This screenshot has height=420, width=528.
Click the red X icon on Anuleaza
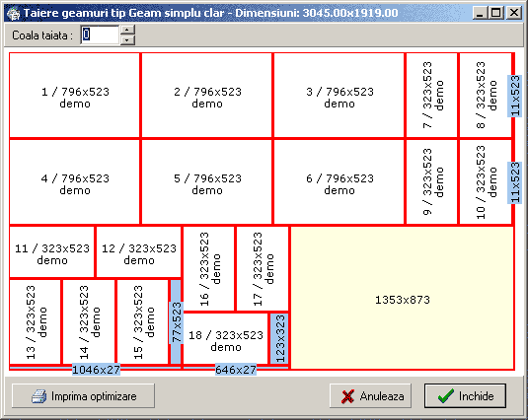pos(347,396)
